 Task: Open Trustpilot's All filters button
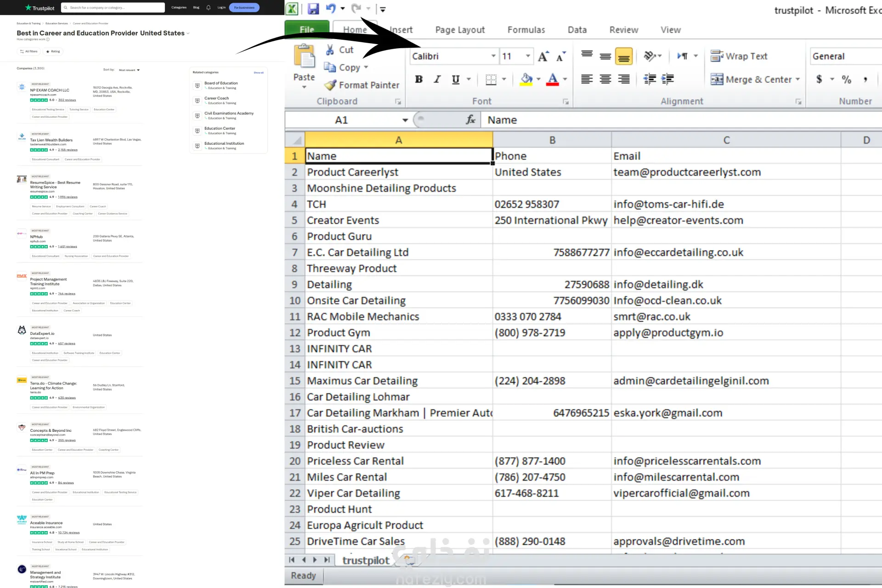click(x=28, y=51)
